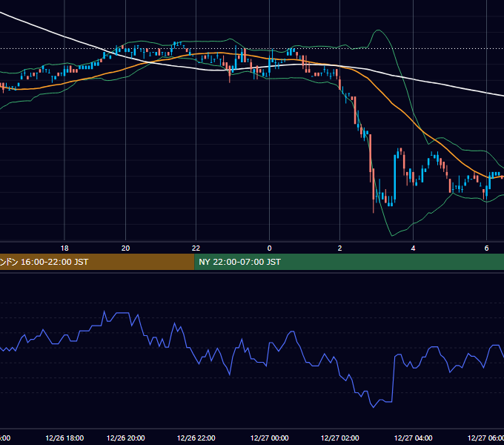The height and width of the screenshot is (445, 504).
Task: Click the 12/27 00:00 indicator axis label
Action: pos(269,438)
